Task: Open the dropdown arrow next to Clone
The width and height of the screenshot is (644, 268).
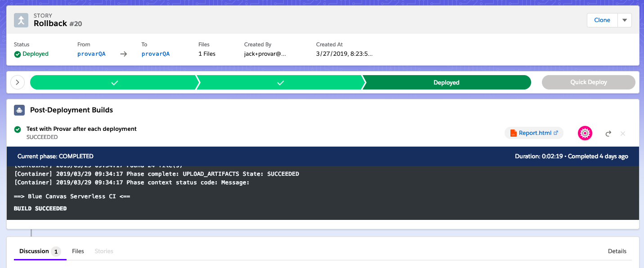Action: pyautogui.click(x=625, y=20)
